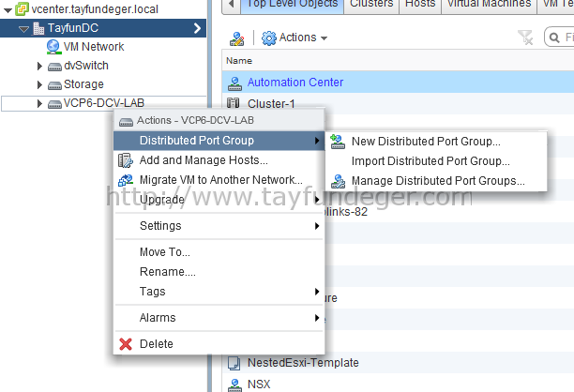Click the Migrate VM to Another Network icon
Viewport: 574px width, 392px height.
tap(125, 180)
